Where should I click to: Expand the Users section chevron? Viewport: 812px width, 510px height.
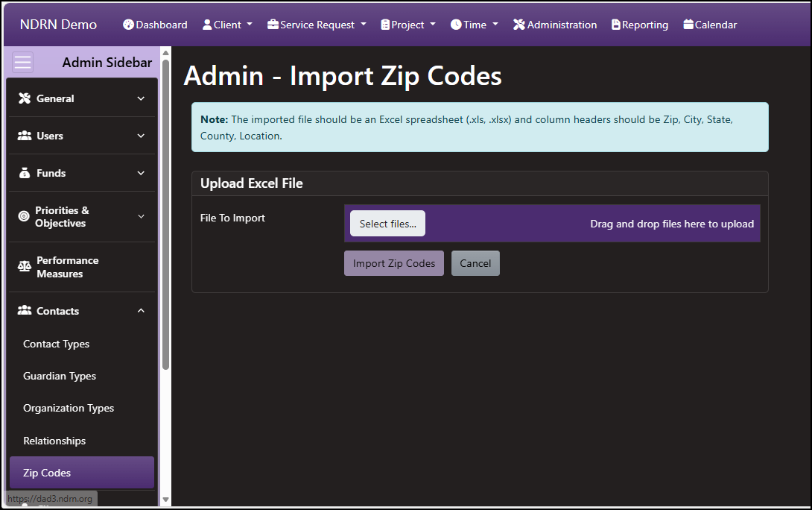coord(141,136)
